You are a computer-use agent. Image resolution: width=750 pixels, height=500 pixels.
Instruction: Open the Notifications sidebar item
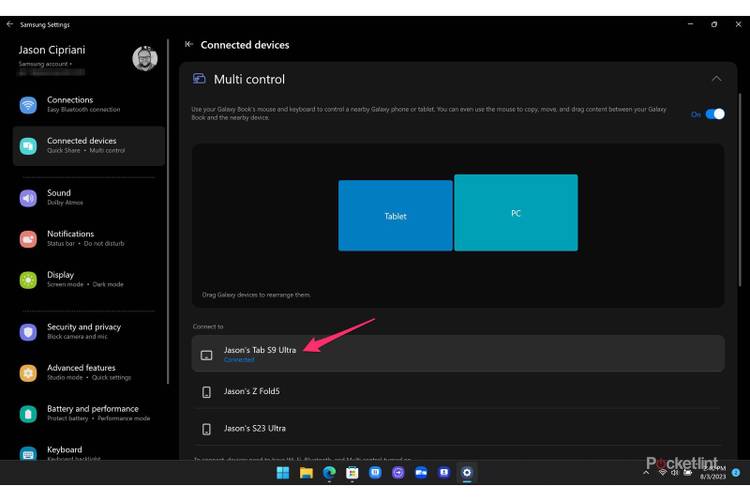coord(89,238)
